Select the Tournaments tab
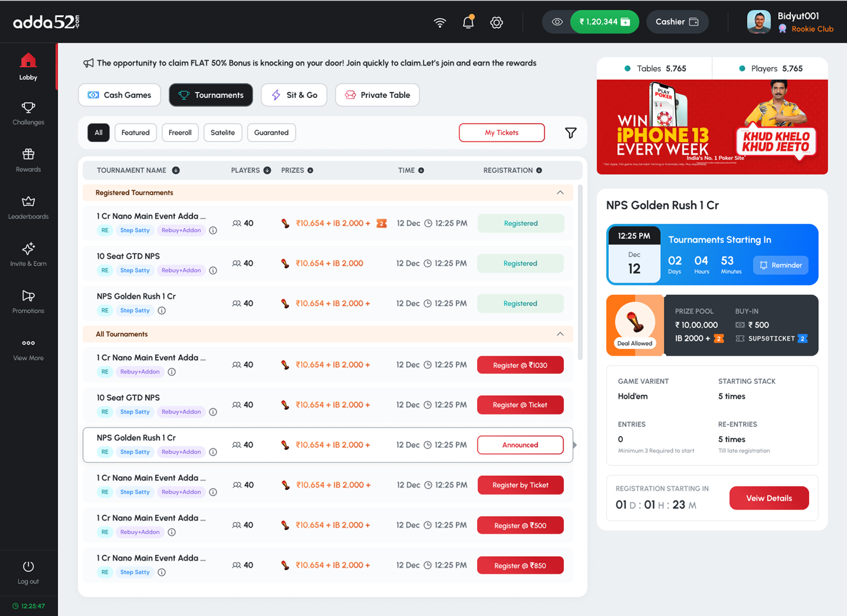 pyautogui.click(x=211, y=95)
